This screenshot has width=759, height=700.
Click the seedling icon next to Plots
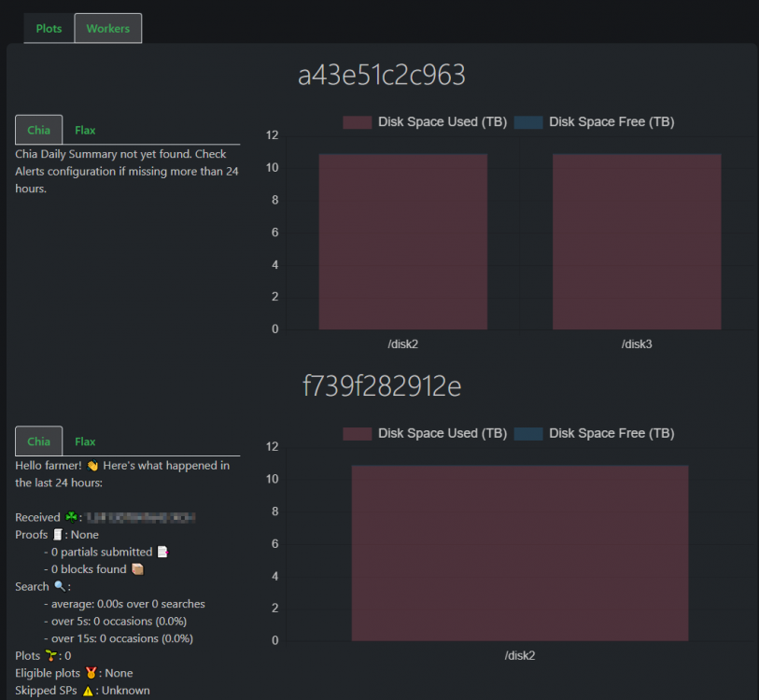point(50,655)
